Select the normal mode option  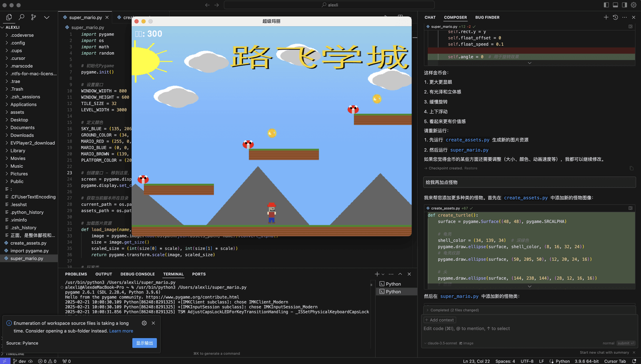[x=608, y=343]
